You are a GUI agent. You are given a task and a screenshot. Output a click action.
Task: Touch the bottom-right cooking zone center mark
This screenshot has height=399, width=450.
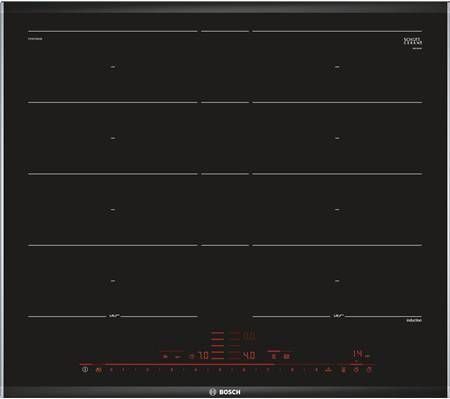pos(337,281)
